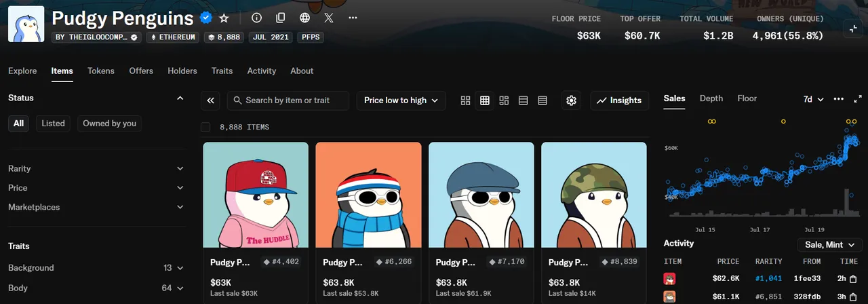Click the 328fdb sender address
The height and width of the screenshot is (304, 868).
click(x=808, y=297)
